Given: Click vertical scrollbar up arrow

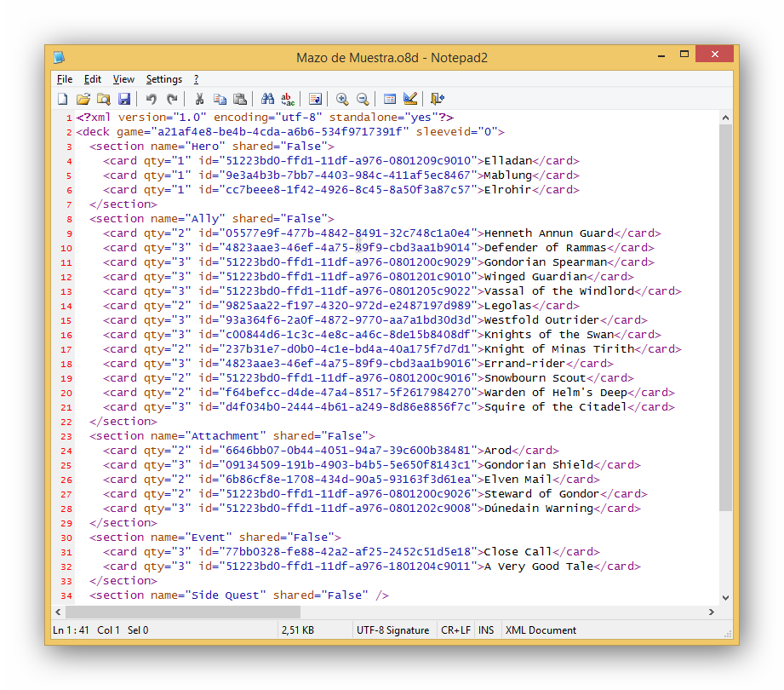Looking at the screenshot, I should (x=725, y=118).
